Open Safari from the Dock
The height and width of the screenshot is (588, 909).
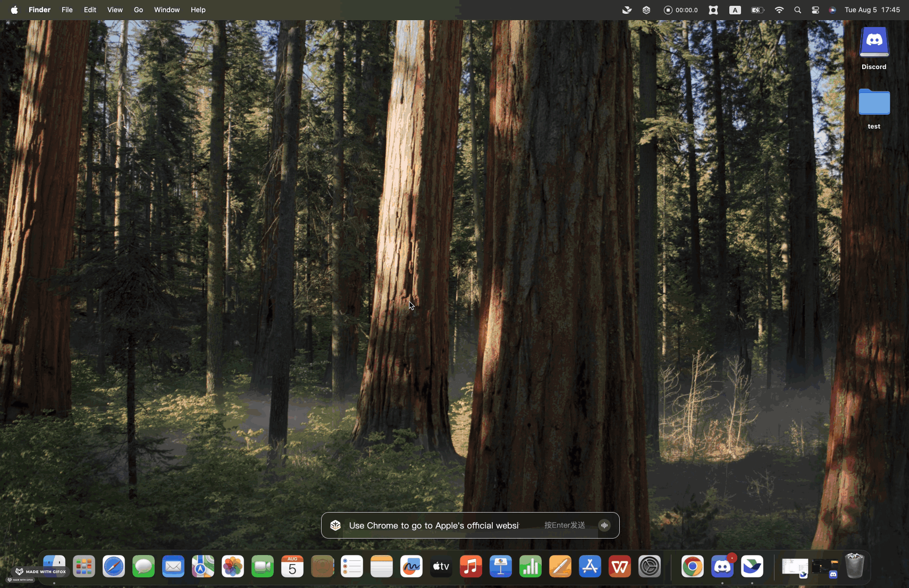pos(114,566)
